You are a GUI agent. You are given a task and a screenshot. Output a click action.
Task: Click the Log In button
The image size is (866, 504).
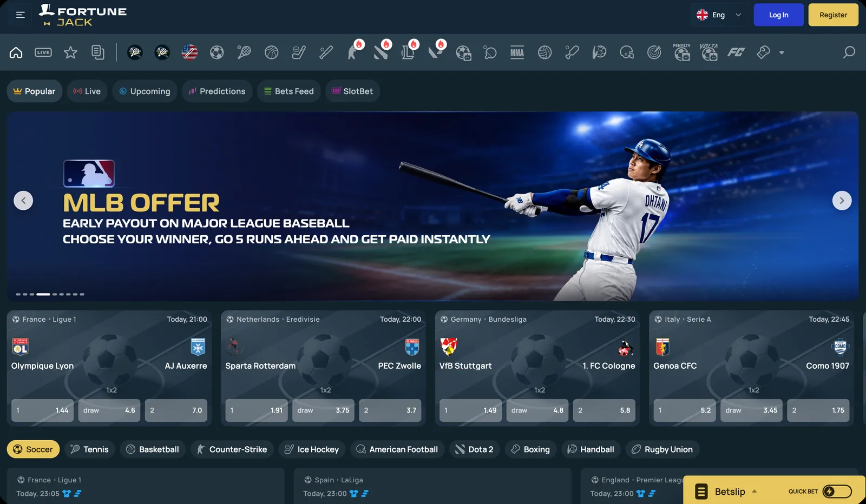click(x=779, y=15)
